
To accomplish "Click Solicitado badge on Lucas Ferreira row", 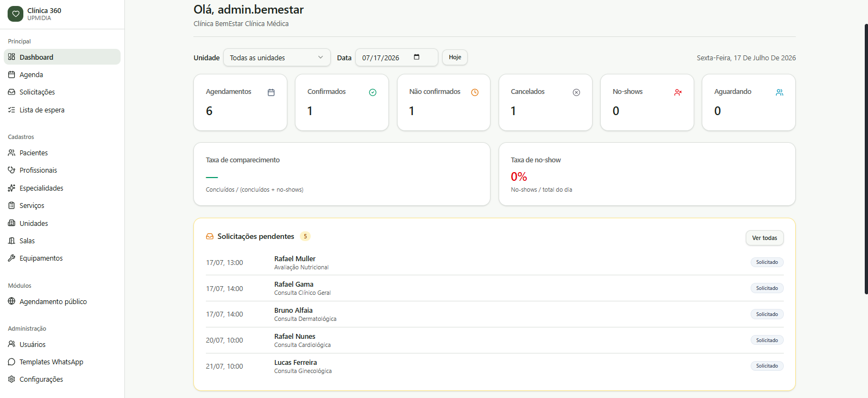I will 767,366.
